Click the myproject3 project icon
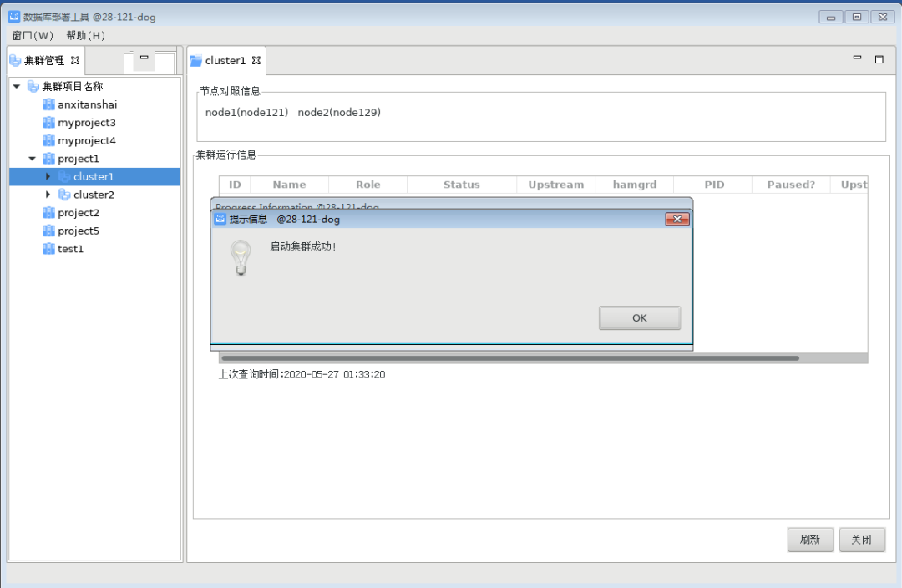This screenshot has width=902, height=588. point(49,123)
